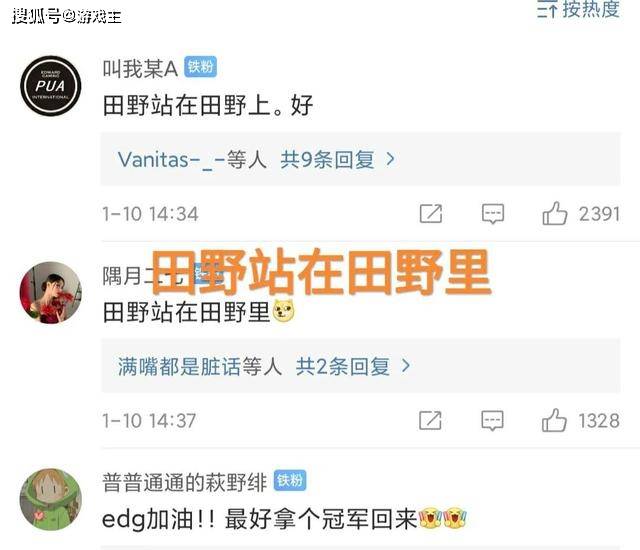The height and width of the screenshot is (550, 640).
Task: View the green-hooded cartoon avatar
Action: tap(51, 499)
